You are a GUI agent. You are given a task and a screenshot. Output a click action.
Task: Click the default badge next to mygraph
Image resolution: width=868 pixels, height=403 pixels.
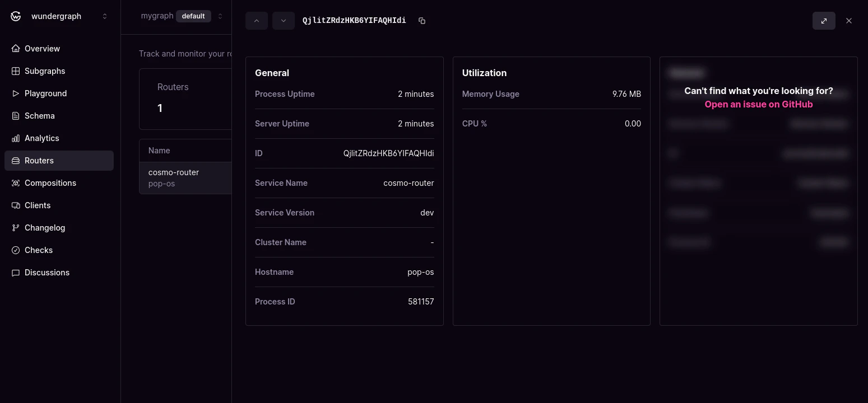[193, 16]
